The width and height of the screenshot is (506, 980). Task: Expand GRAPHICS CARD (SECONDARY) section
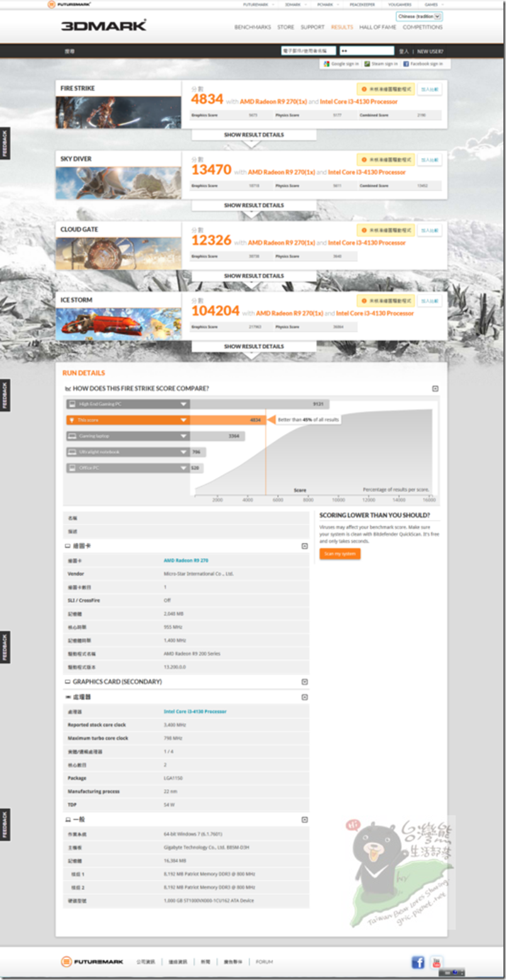(305, 682)
